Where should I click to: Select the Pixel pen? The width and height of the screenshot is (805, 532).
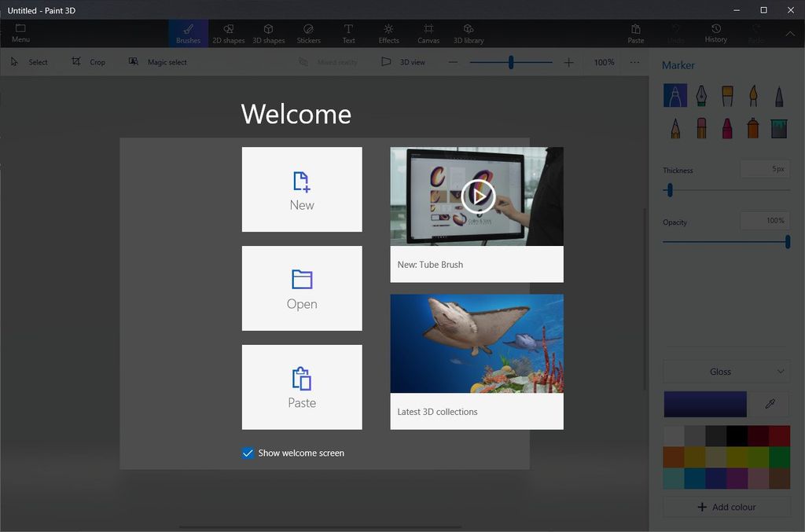779,94
